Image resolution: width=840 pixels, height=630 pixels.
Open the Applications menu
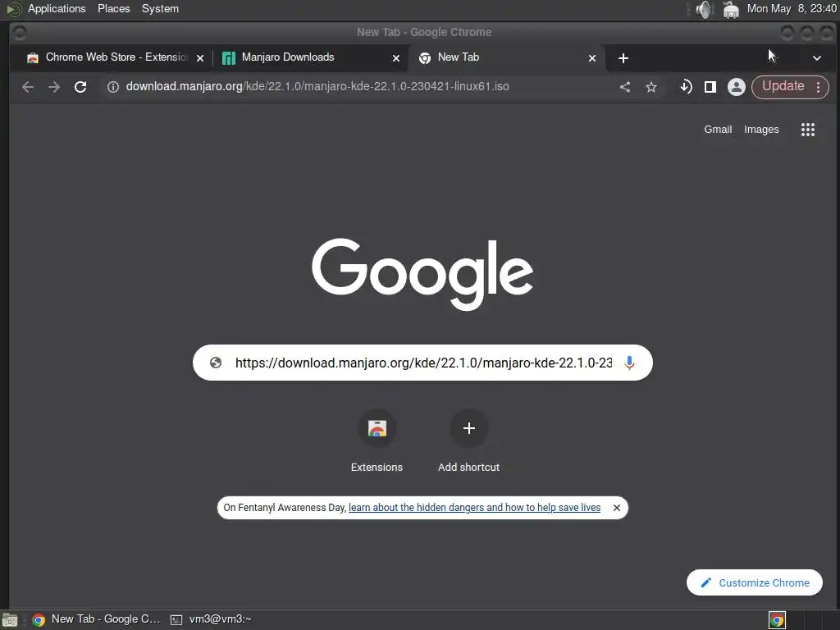click(x=57, y=8)
